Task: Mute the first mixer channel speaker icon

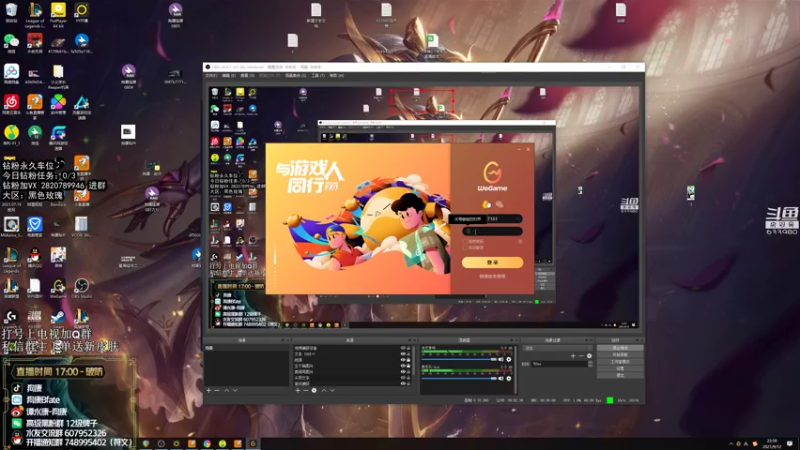Action: tap(501, 359)
